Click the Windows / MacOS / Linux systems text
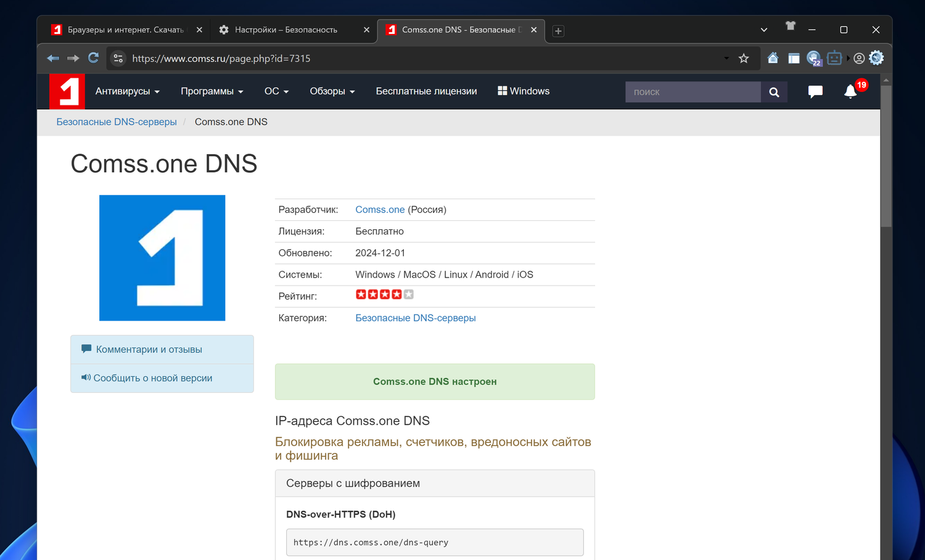 [x=444, y=275]
